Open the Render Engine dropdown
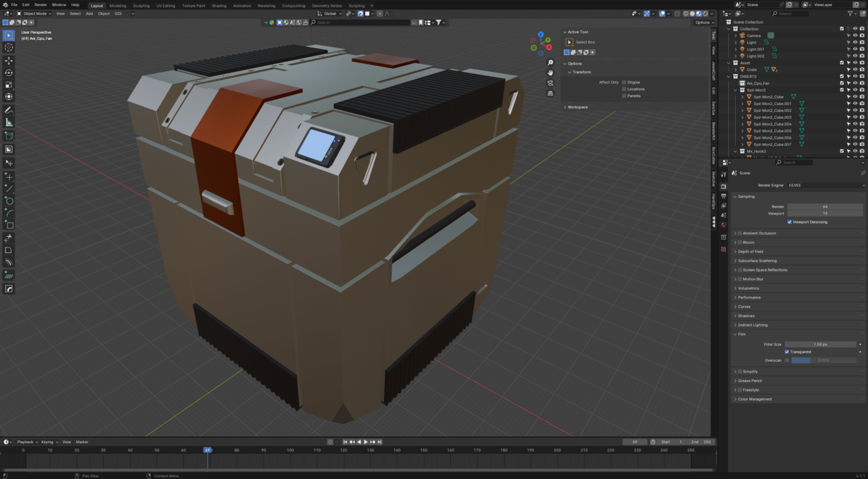The width and height of the screenshot is (868, 479). click(826, 185)
